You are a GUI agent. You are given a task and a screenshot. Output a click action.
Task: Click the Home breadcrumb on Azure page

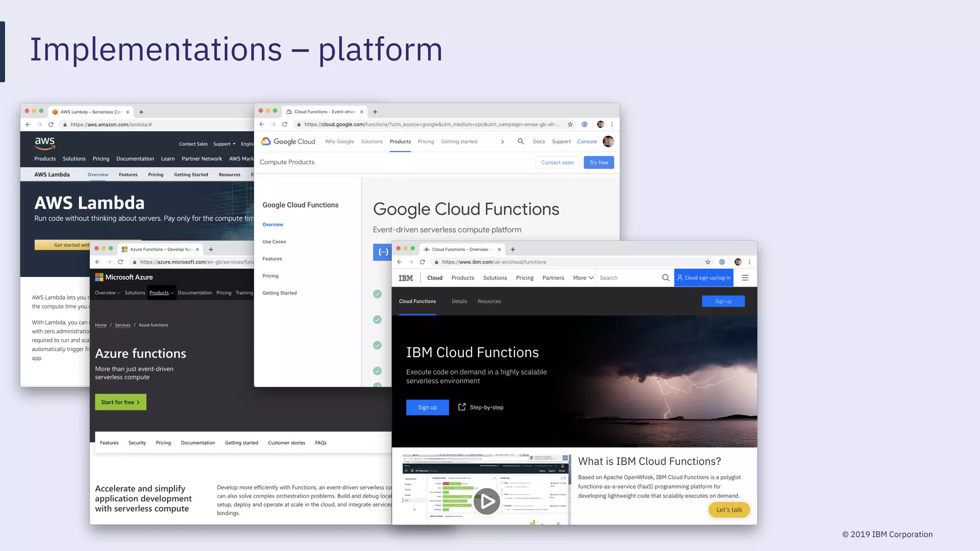pyautogui.click(x=100, y=325)
